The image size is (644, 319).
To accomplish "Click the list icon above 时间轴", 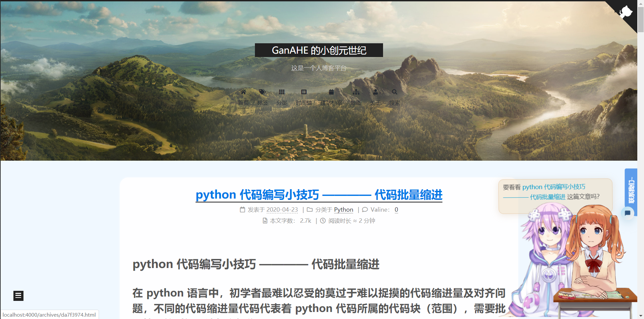I will pos(304,92).
